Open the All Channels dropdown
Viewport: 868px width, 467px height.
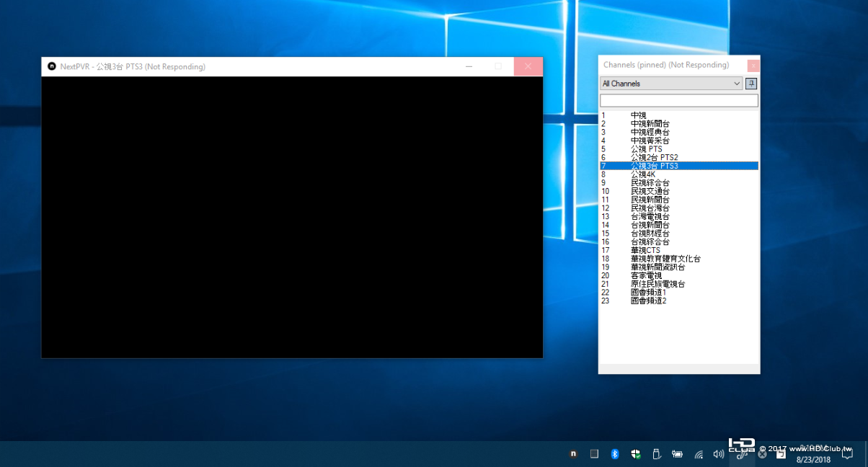(x=670, y=84)
